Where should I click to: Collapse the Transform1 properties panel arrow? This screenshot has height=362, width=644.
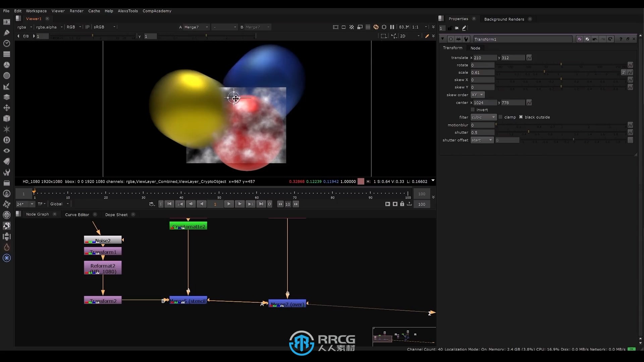pos(443,39)
